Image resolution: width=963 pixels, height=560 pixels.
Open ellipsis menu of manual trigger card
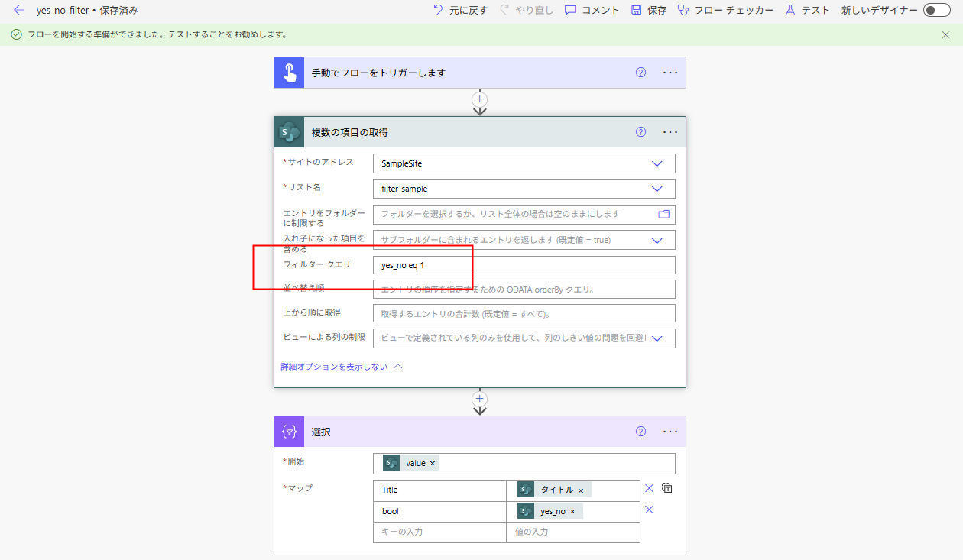[x=670, y=73]
